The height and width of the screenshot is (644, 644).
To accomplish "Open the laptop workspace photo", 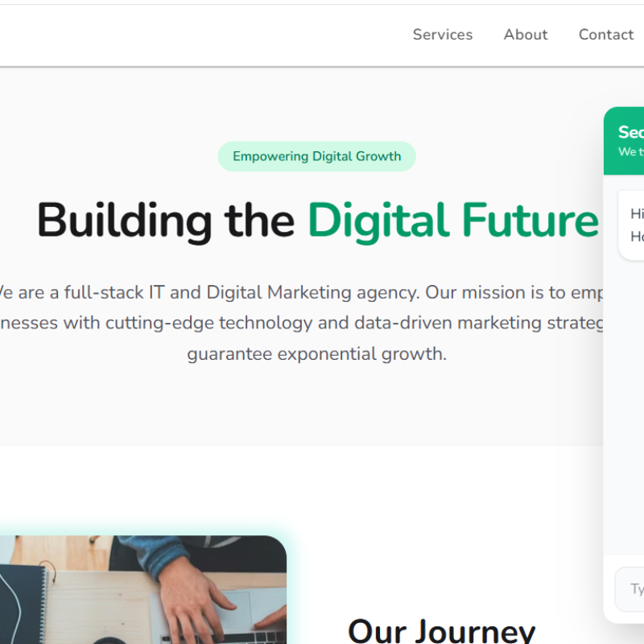I will pyautogui.click(x=143, y=590).
